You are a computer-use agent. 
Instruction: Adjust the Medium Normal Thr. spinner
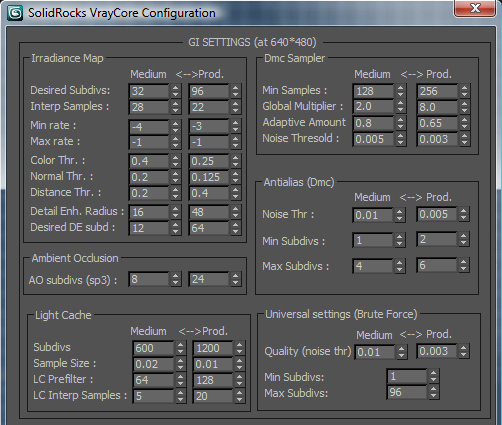(175, 177)
